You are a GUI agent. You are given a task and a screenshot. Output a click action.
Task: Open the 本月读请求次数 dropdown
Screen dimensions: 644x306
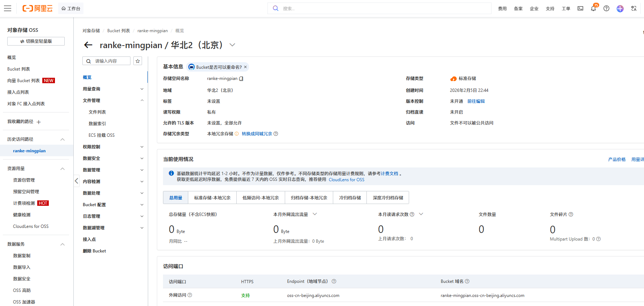click(x=421, y=214)
